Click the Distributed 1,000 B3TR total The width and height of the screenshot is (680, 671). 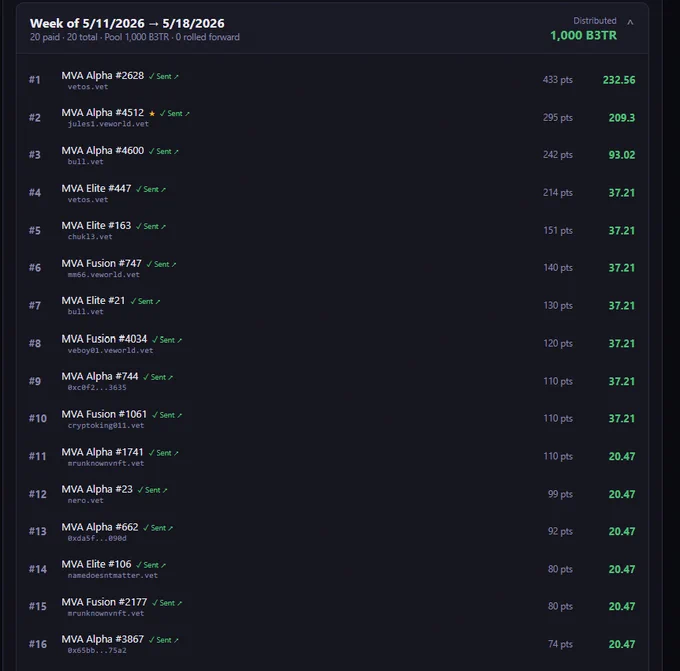[583, 29]
